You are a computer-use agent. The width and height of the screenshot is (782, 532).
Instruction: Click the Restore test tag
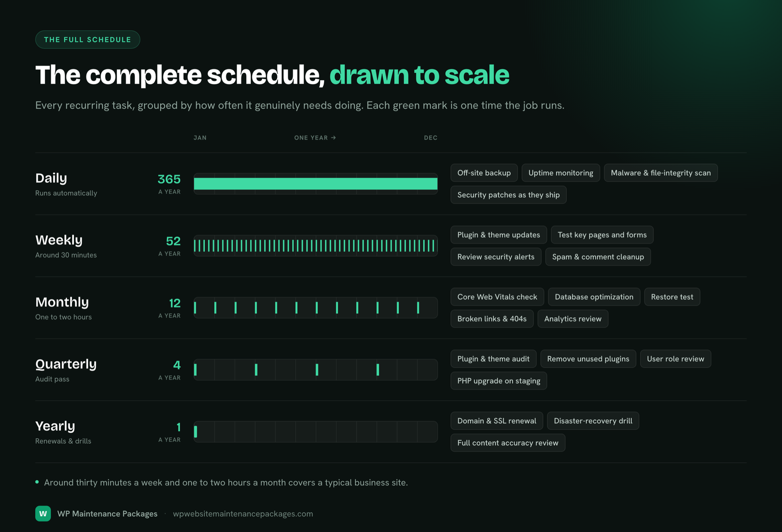(x=672, y=297)
